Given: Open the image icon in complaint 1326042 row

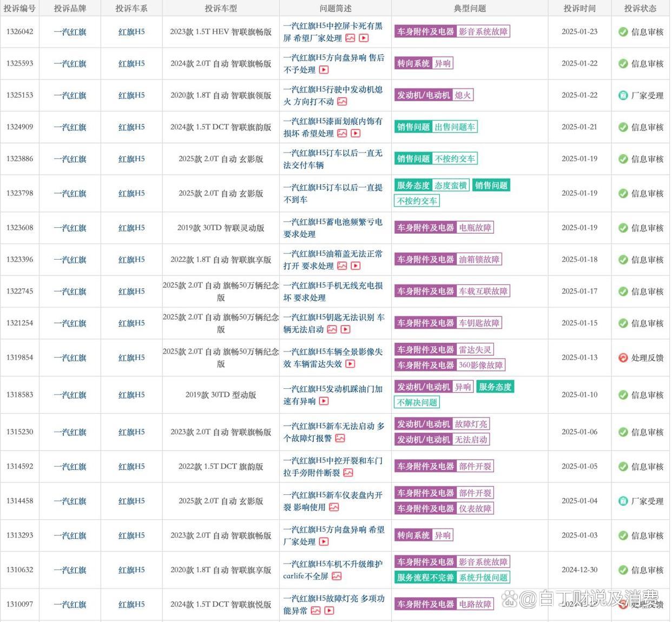Looking at the screenshot, I should coord(350,38).
